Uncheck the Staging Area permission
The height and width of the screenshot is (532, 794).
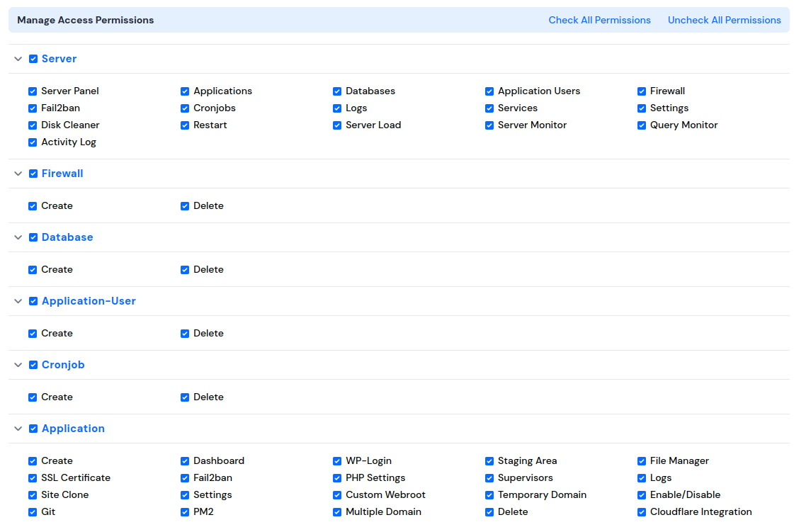489,461
